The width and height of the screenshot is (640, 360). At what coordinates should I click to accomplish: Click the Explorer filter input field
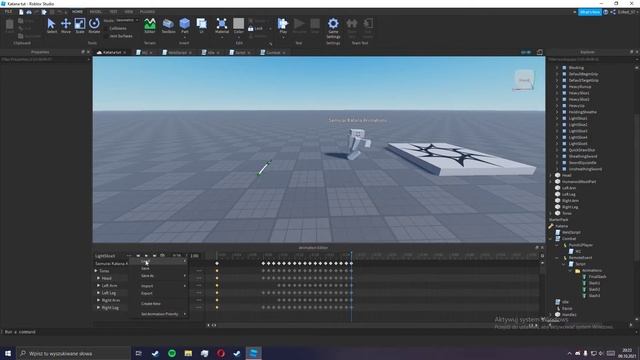click(x=592, y=60)
